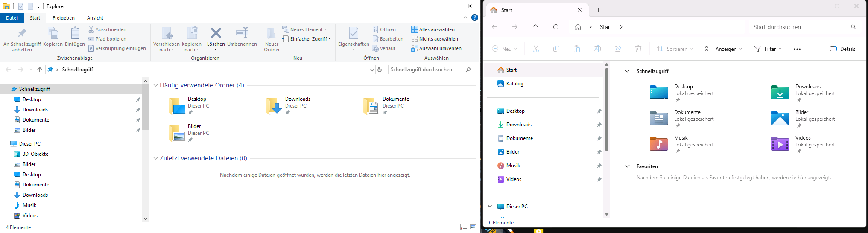This screenshot has height=233, width=868.
Task: Expand the Filter dropdown
Action: pyautogui.click(x=768, y=49)
